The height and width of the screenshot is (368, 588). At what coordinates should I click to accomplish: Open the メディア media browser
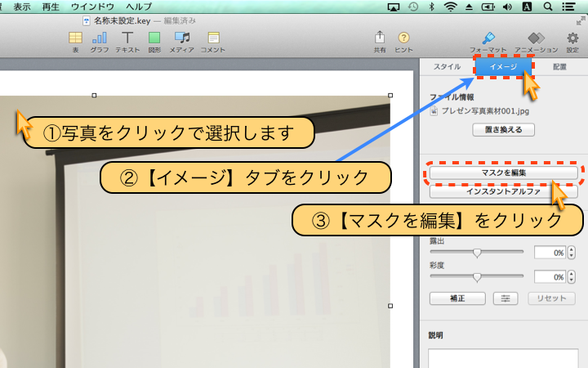click(x=182, y=42)
